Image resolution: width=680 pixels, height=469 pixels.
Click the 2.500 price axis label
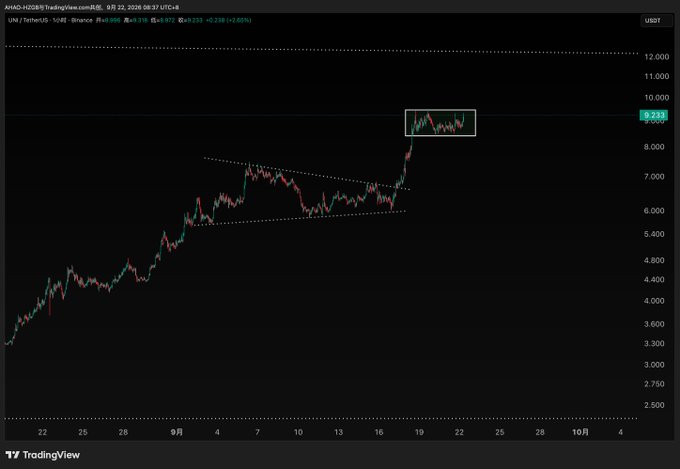pos(654,405)
